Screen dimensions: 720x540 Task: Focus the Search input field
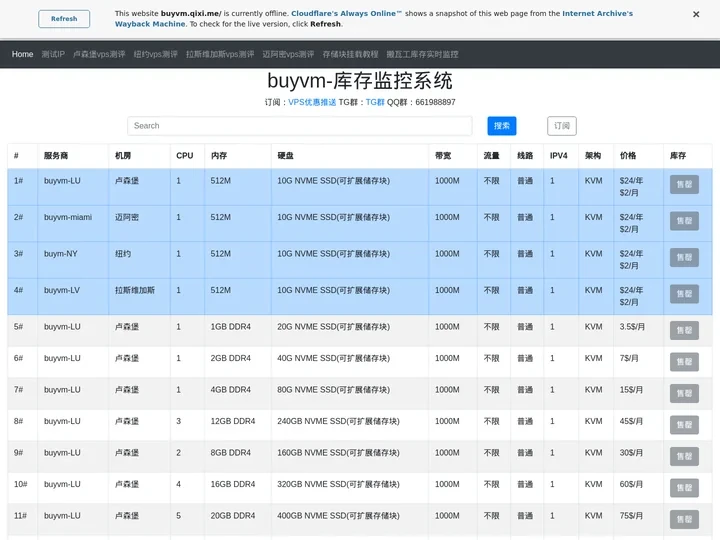299,126
